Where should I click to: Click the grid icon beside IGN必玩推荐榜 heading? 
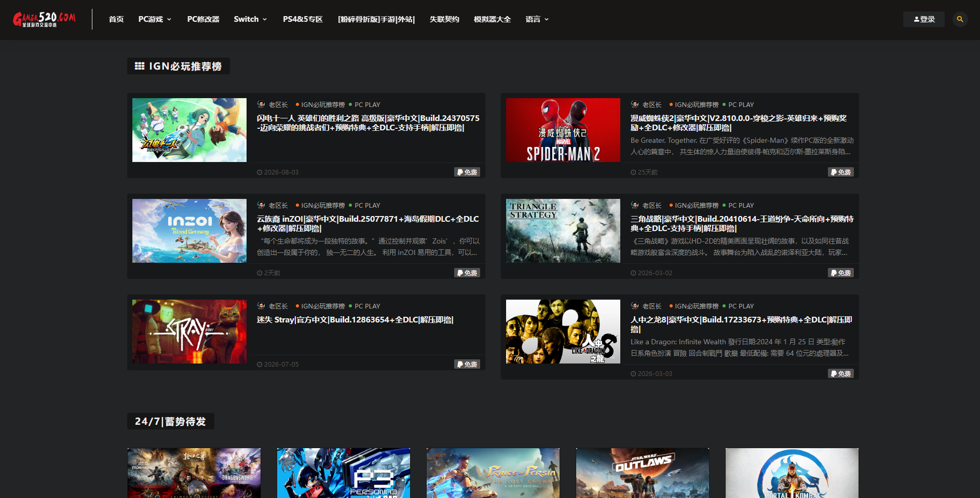[140, 66]
